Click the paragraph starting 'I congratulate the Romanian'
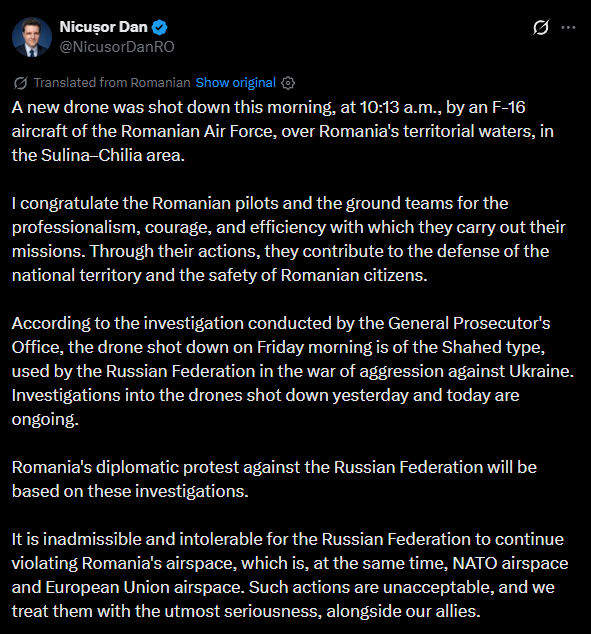The image size is (591, 634). click(x=289, y=239)
